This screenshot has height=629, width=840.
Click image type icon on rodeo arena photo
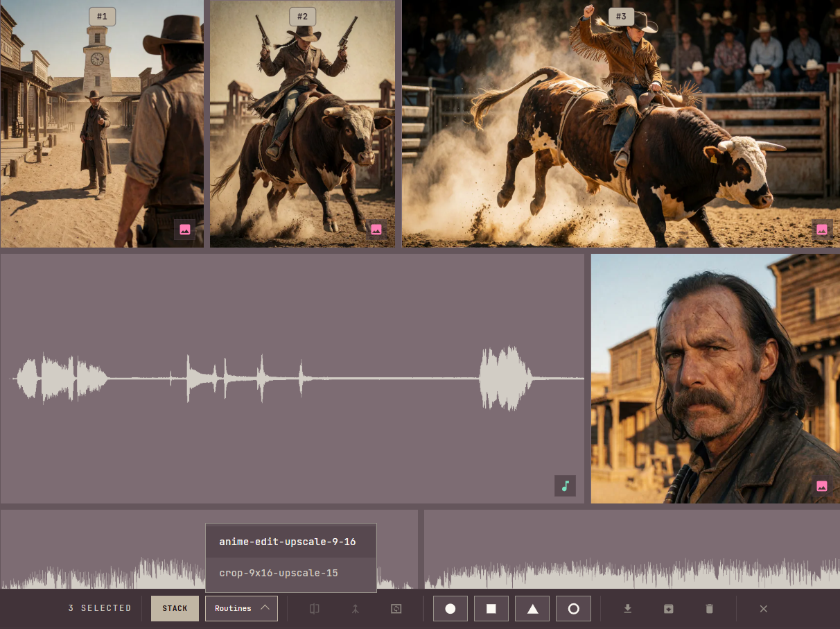pos(822,230)
